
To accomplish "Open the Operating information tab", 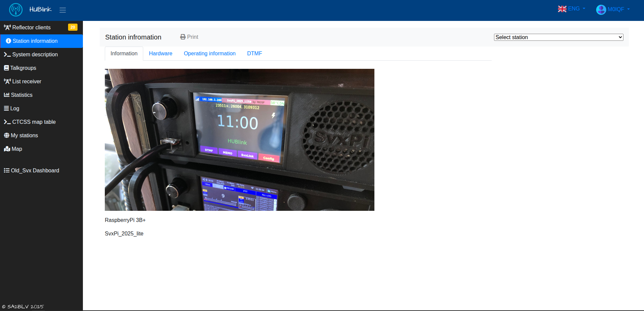I will [x=210, y=54].
